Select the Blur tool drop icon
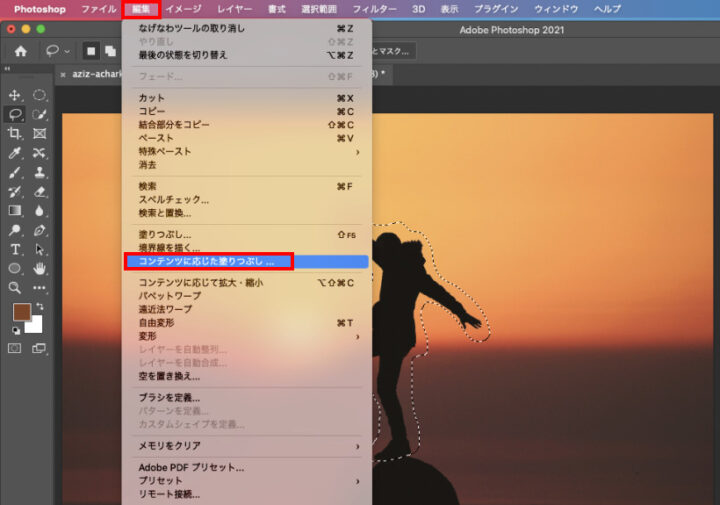Screen dimensions: 720x505 39,211
